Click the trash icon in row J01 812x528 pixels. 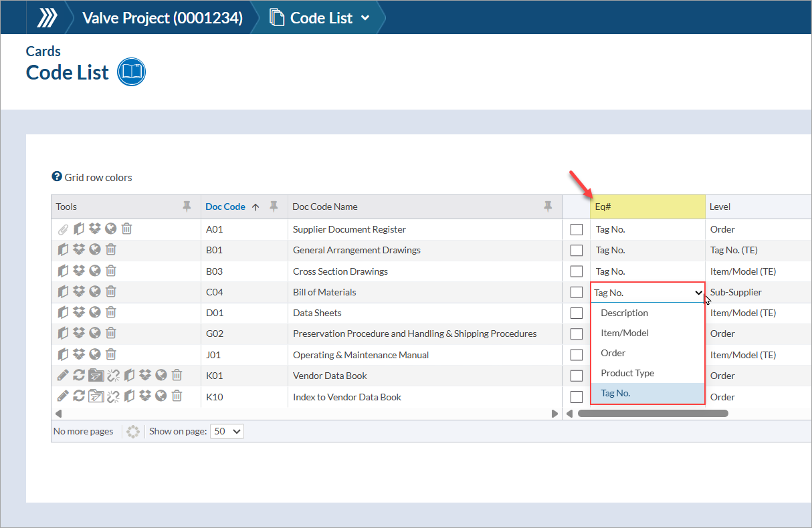[x=111, y=355]
